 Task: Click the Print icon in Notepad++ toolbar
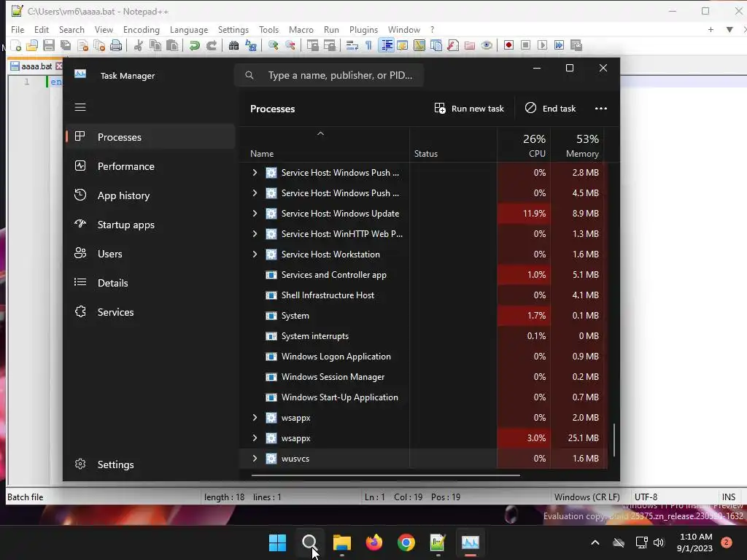pyautogui.click(x=116, y=46)
